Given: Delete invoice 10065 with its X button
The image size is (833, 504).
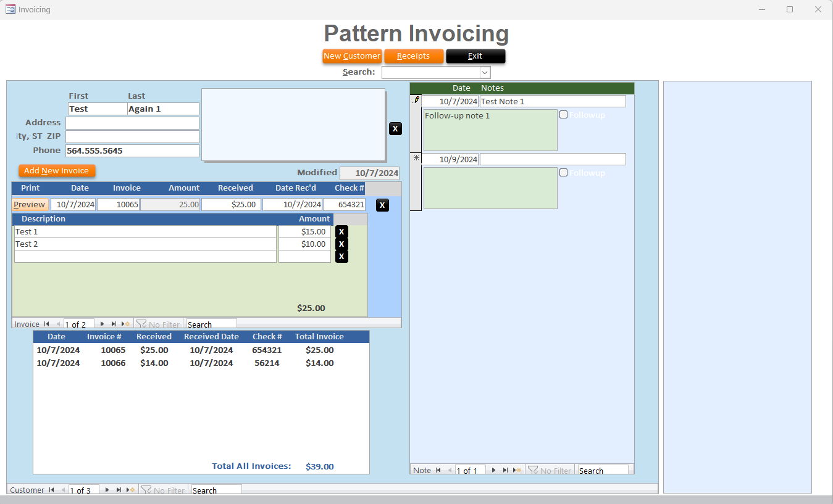Looking at the screenshot, I should pyautogui.click(x=382, y=205).
